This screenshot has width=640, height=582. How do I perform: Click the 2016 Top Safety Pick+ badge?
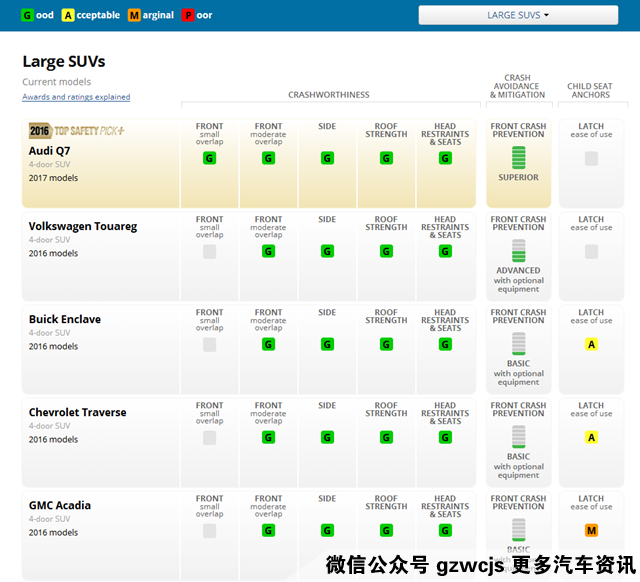pyautogui.click(x=77, y=131)
